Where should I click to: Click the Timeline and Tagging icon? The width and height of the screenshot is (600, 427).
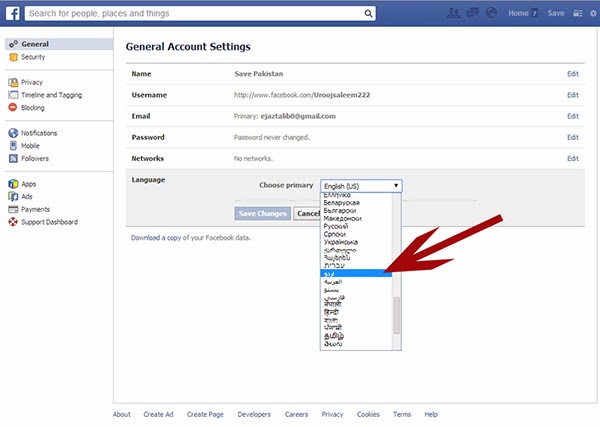(x=13, y=95)
